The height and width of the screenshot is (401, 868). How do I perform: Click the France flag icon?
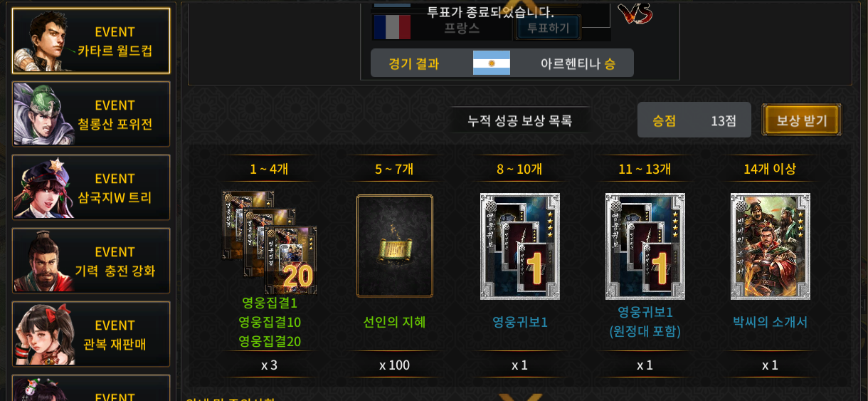click(x=392, y=27)
